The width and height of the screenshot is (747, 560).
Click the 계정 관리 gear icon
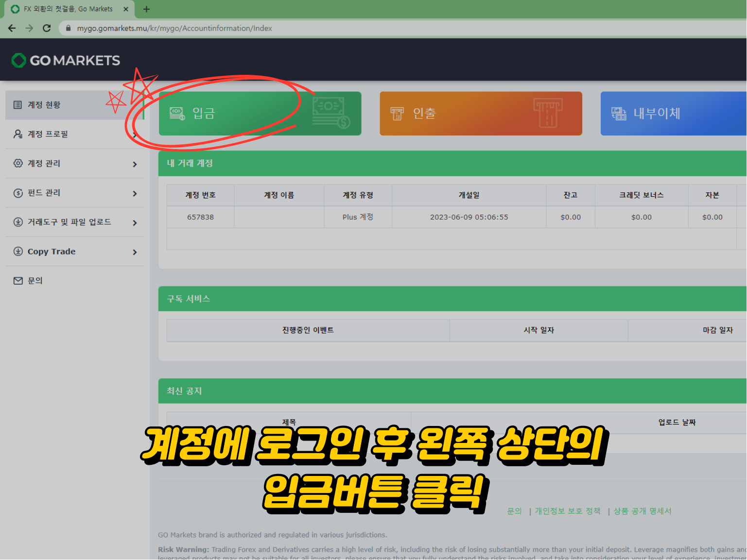pos(18,163)
